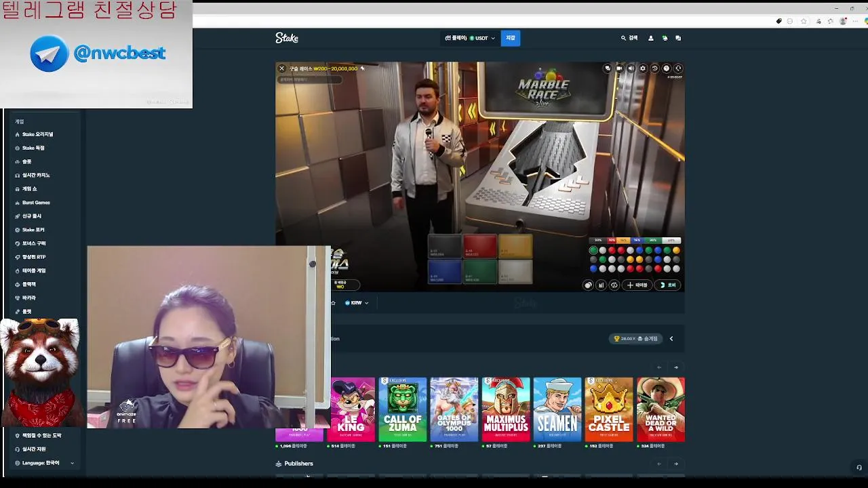Open 슬롯 in sidebar
This screenshot has width=868, height=488.
coord(26,161)
